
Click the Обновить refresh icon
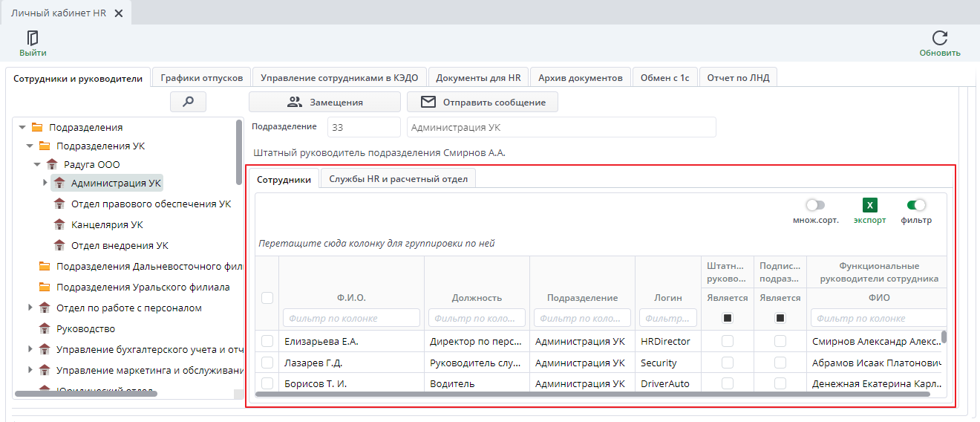click(940, 38)
